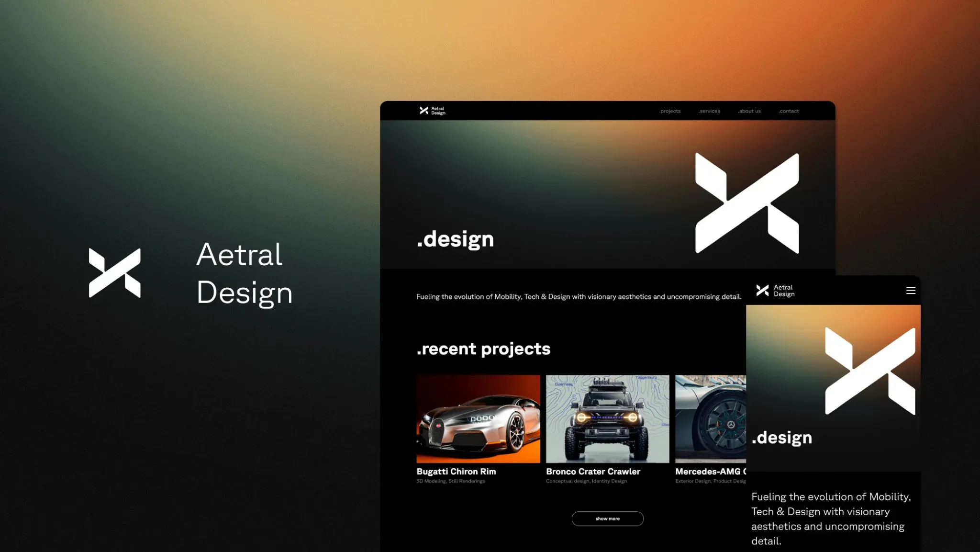Click the .design heading in desktop hero
This screenshot has width=980, height=552.
click(455, 239)
